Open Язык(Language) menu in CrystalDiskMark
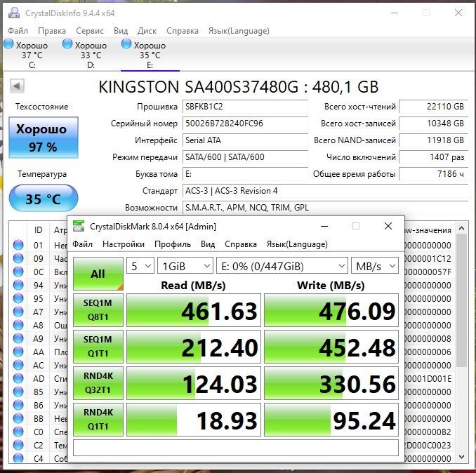The height and width of the screenshot is (473, 476). pos(297,244)
